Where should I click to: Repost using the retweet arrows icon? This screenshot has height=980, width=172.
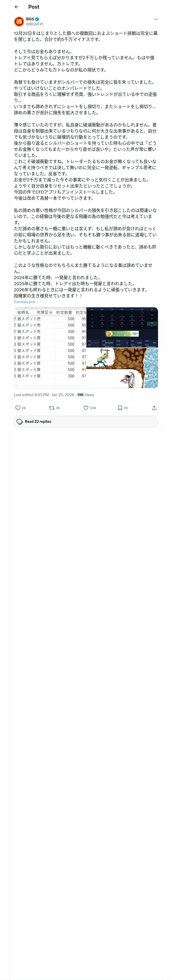pyautogui.click(x=51, y=408)
